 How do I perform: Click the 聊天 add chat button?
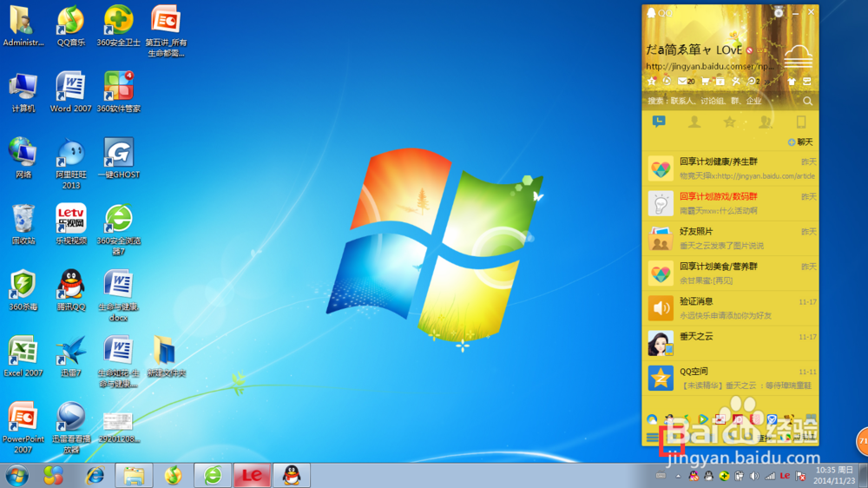[x=800, y=142]
